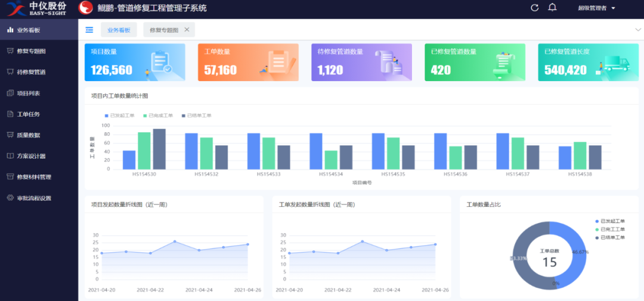Click the 修复专题图 sidebar icon
Viewport: 644px width, 301px height.
click(x=10, y=51)
